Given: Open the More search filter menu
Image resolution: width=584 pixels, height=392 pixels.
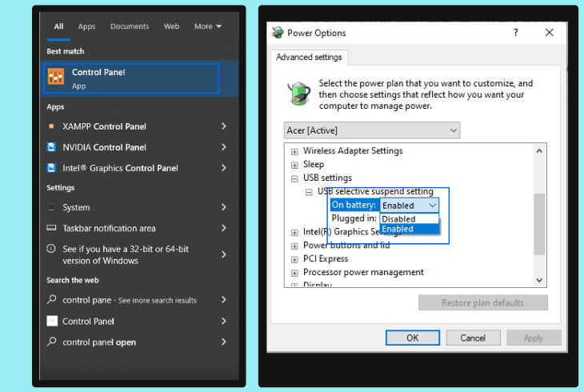Looking at the screenshot, I should click(x=208, y=26).
